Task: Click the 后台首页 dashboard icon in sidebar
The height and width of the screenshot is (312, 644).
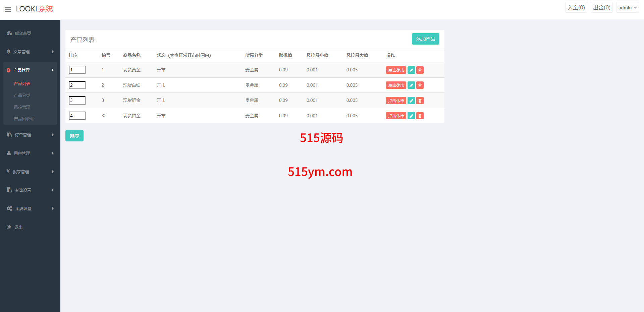Action: (9, 34)
